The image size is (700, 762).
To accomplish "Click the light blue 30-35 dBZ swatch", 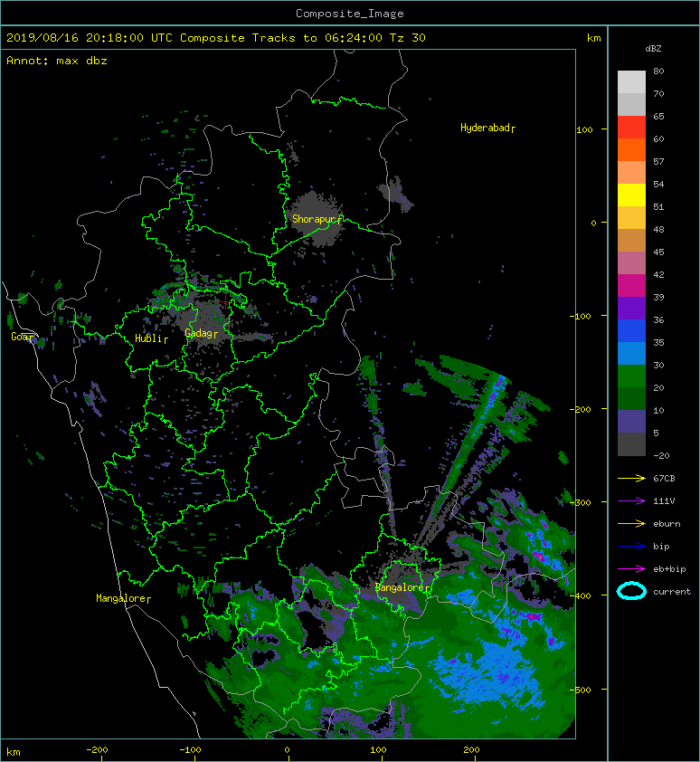I will [631, 353].
